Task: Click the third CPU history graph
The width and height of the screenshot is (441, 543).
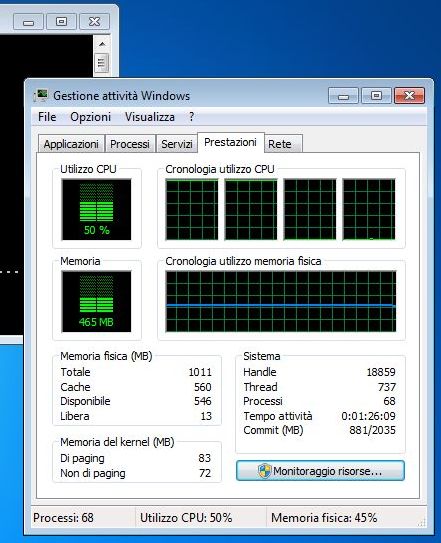Action: coord(310,209)
